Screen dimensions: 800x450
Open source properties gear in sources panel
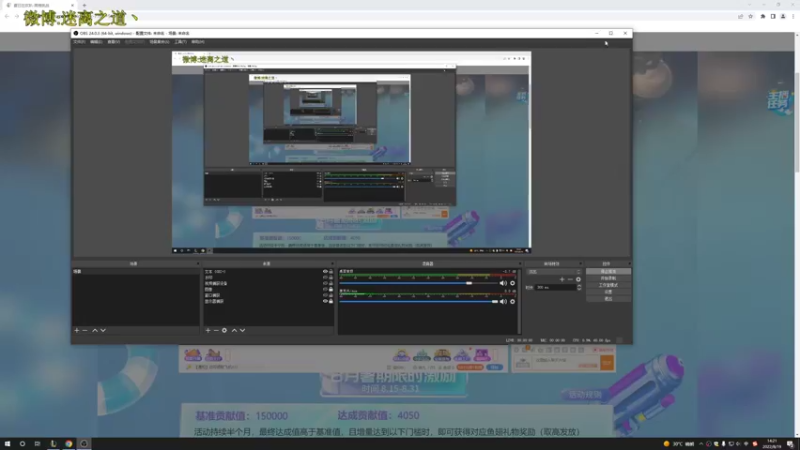point(224,331)
